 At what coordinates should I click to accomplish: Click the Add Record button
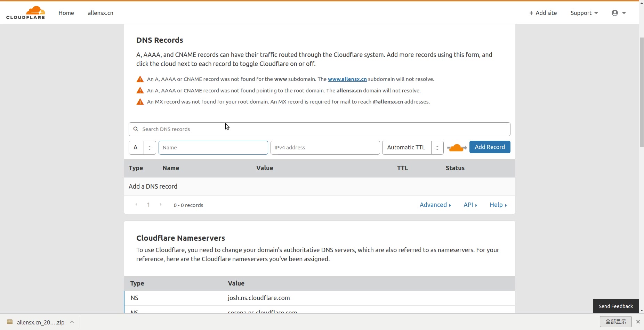click(490, 147)
